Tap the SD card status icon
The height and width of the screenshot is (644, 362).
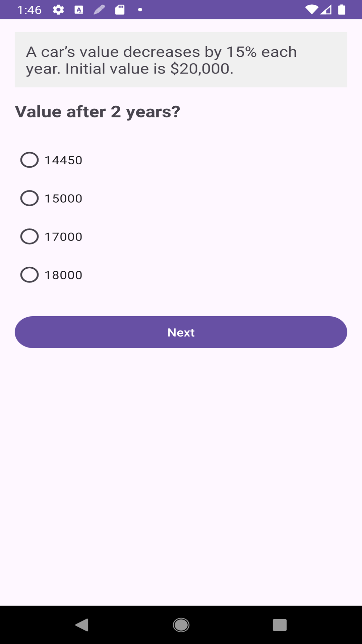point(120,10)
